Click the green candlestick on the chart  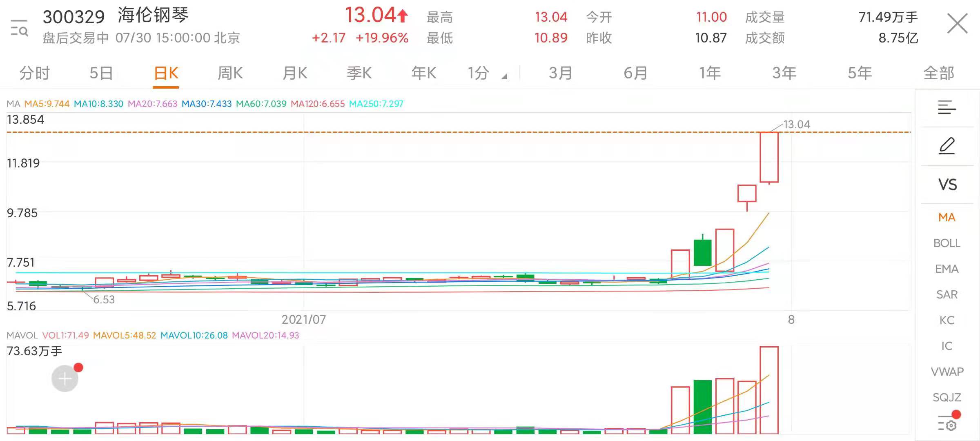(x=702, y=252)
